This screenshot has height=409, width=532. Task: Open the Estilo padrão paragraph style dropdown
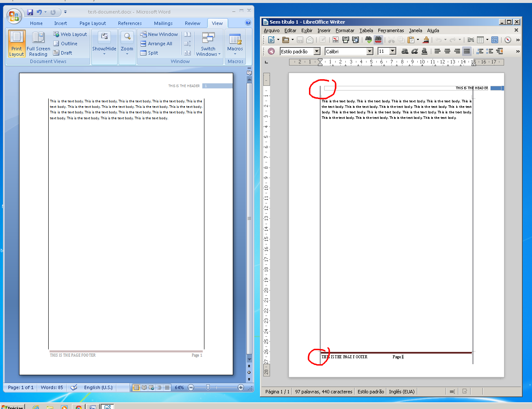tap(317, 51)
